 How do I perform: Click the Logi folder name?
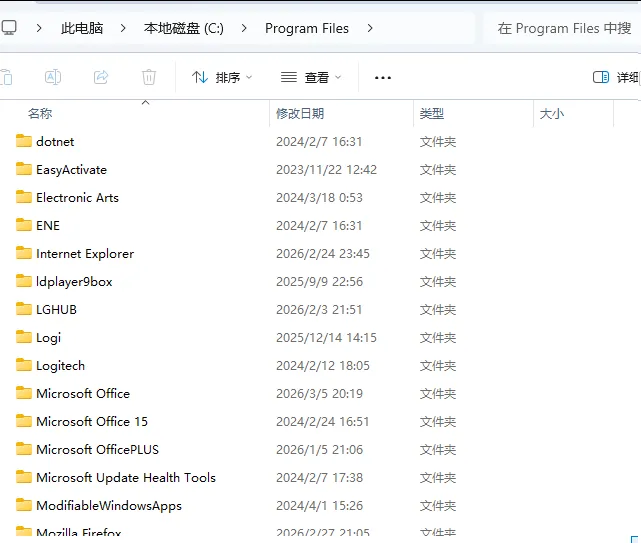click(x=49, y=338)
